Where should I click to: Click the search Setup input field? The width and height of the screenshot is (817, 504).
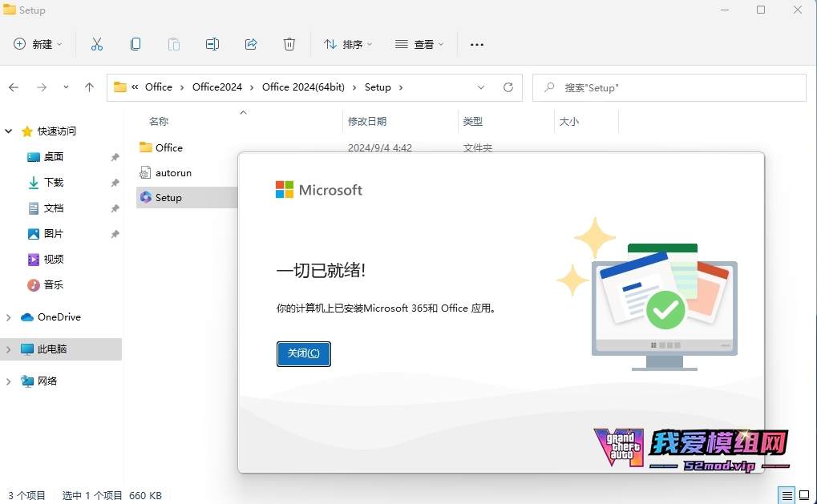(x=669, y=87)
